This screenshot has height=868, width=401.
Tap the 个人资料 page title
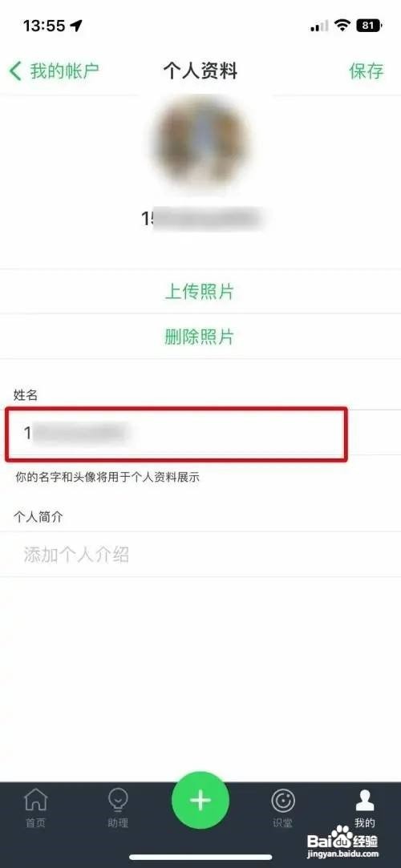coord(200,71)
